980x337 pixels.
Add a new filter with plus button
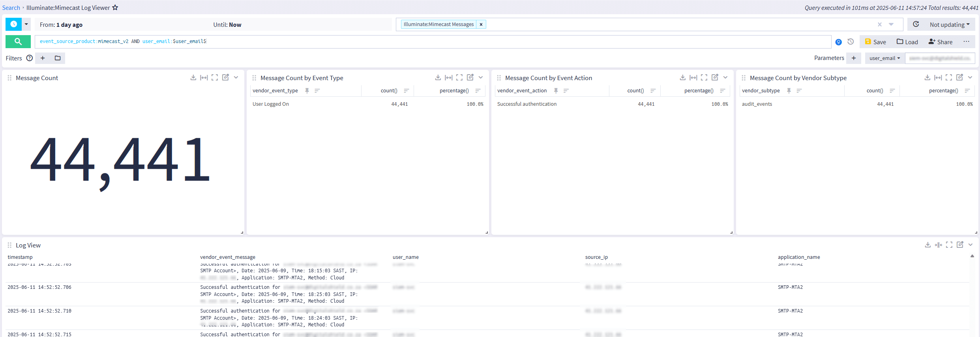43,58
